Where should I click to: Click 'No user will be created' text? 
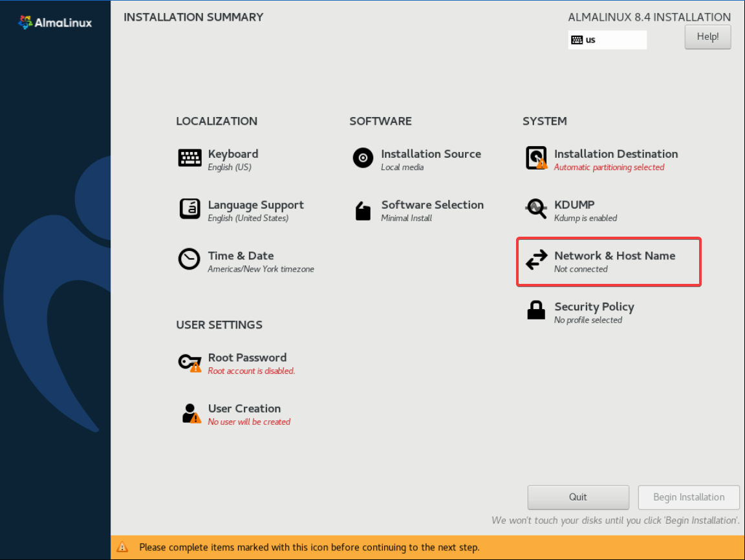pyautogui.click(x=249, y=422)
